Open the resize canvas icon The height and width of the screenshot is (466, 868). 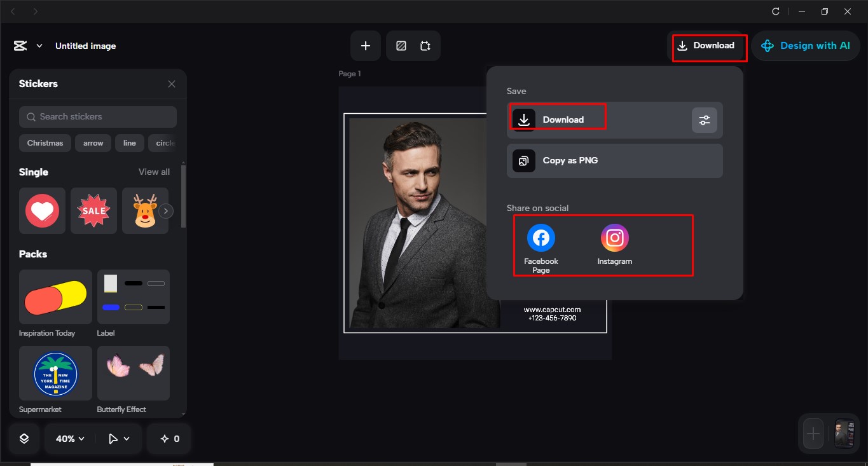[425, 45]
